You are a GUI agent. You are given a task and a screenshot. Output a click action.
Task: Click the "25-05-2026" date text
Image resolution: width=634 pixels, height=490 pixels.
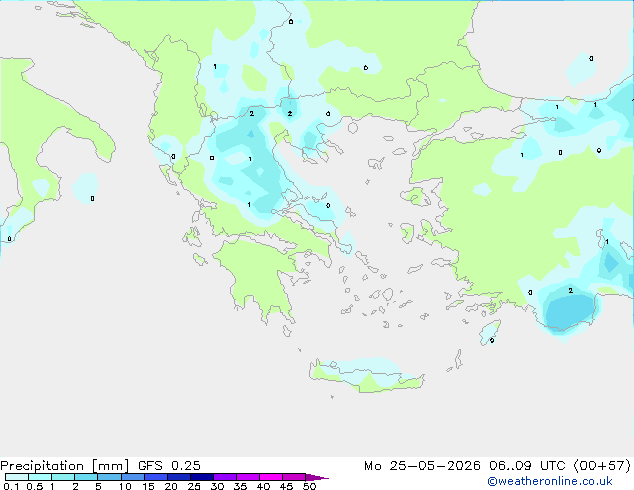coord(435,466)
